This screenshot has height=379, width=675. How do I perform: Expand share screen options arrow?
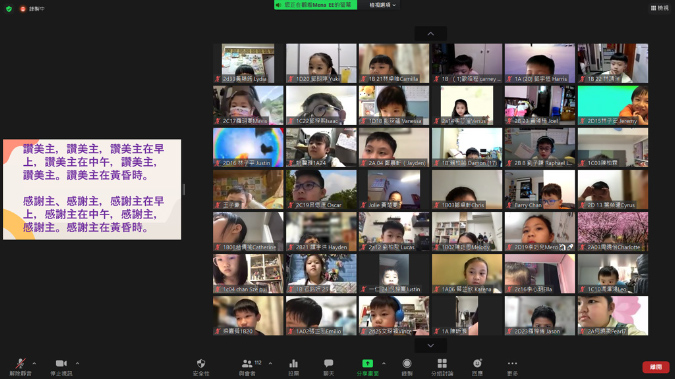pos(384,363)
